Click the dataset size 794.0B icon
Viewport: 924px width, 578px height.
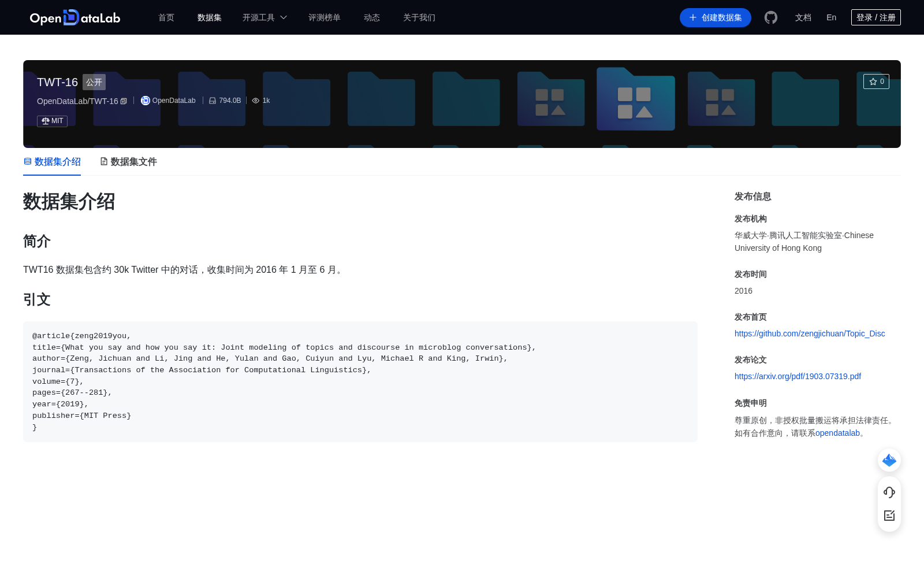tap(213, 101)
